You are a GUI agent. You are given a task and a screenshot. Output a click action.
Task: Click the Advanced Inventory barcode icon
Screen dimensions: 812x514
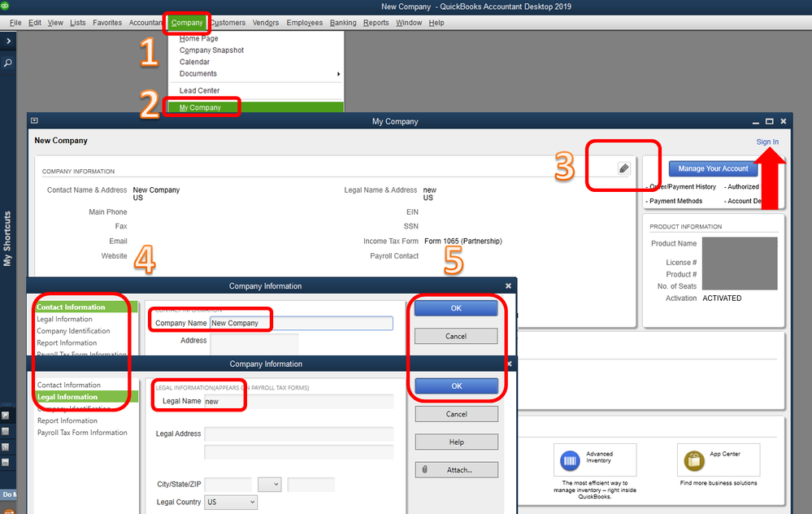tap(570, 460)
